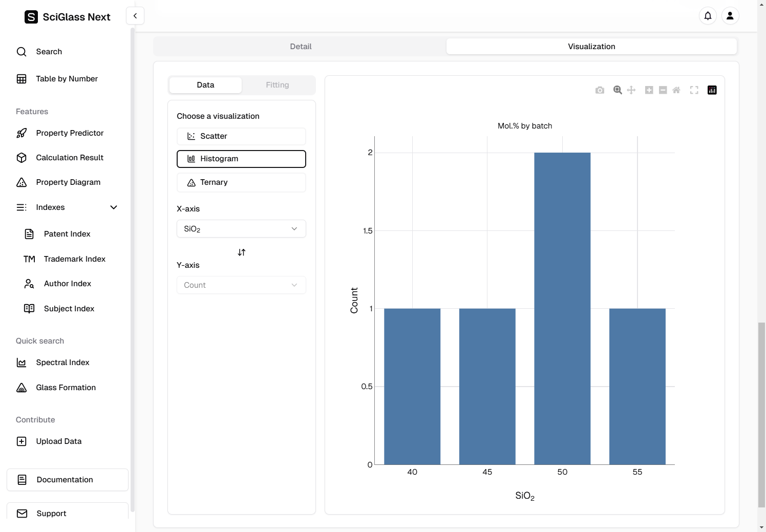Select the Scatter visualization option
This screenshot has height=532, width=766.
click(x=241, y=136)
